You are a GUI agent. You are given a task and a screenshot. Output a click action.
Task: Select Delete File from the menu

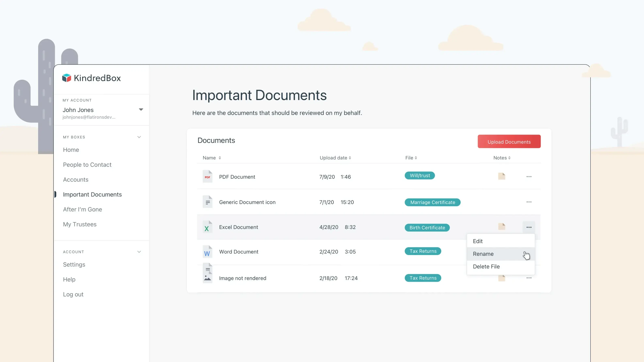486,266
